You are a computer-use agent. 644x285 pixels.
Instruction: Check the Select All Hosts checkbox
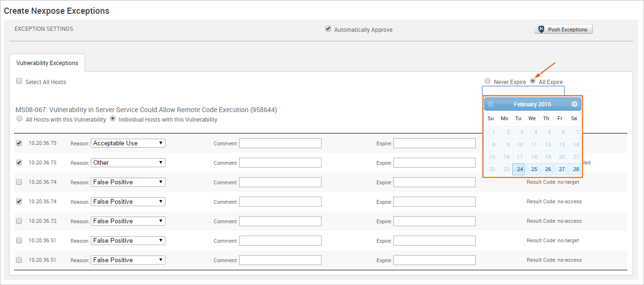click(x=19, y=81)
